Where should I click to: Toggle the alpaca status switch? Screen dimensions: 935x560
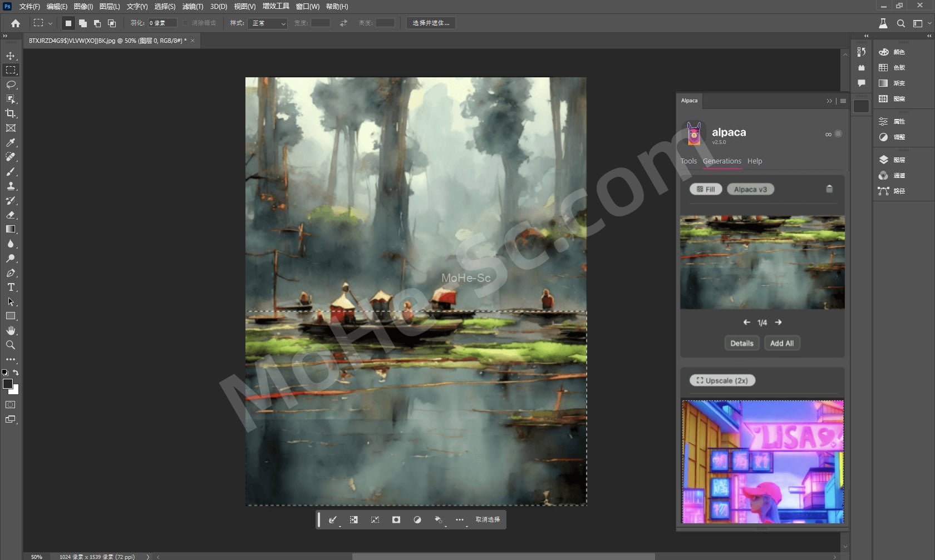[838, 134]
